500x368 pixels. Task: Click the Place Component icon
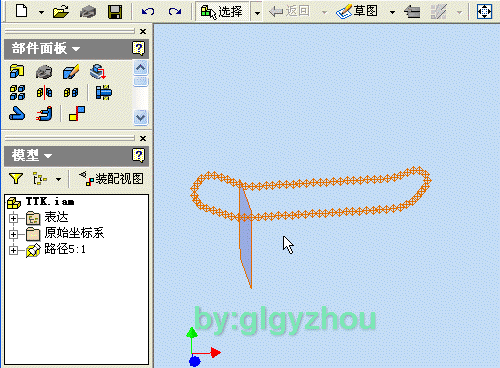pos(17,71)
